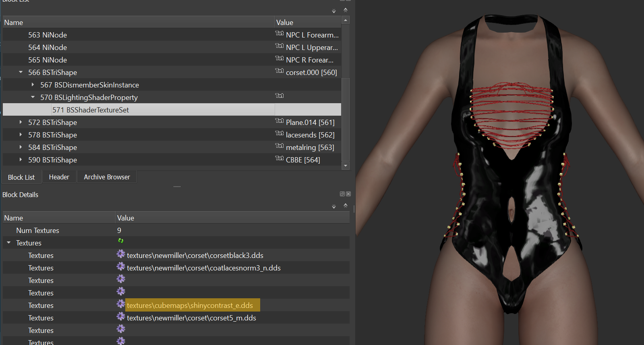This screenshot has height=345, width=644.
Task: Click flower icon on fourth empty Textures slot
Action: 121,291
